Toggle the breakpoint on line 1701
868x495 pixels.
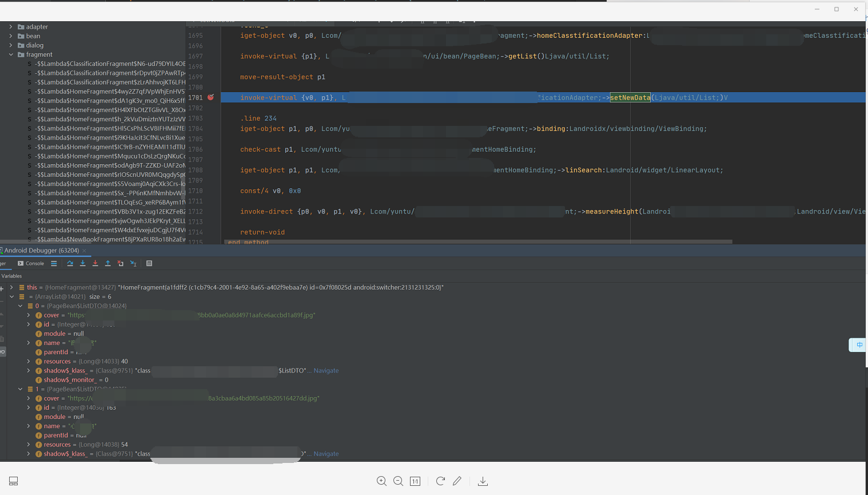tap(210, 97)
